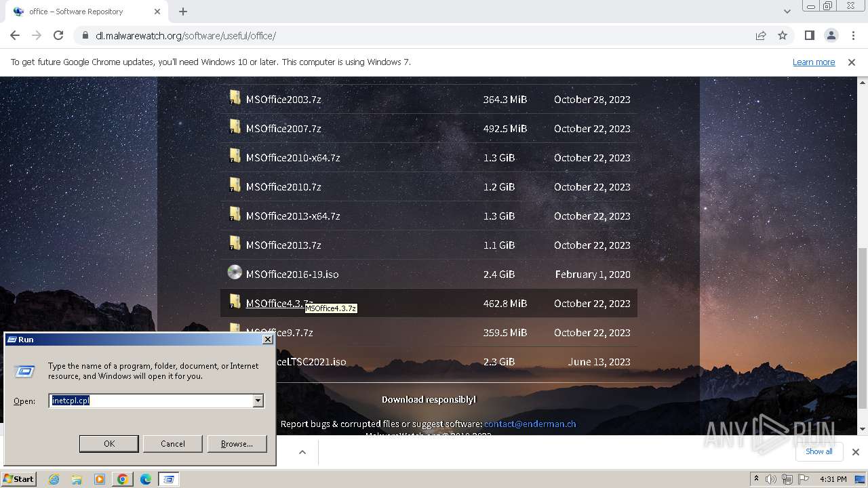
Task: Click the page vertical scrollbar thumb
Action: [863, 327]
